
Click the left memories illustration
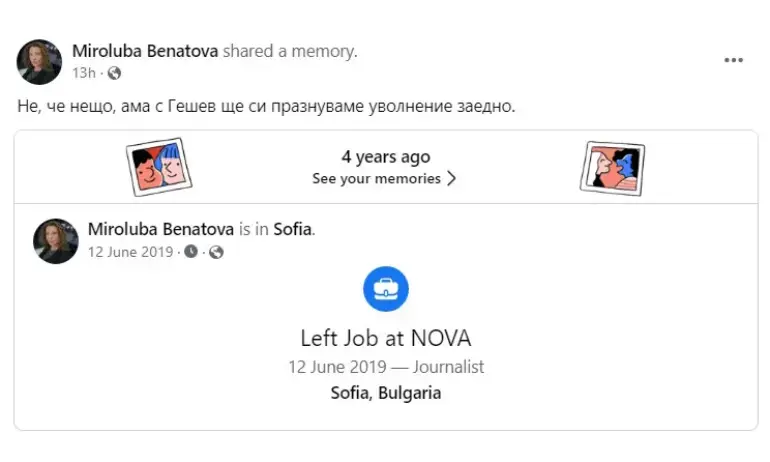pos(158,167)
